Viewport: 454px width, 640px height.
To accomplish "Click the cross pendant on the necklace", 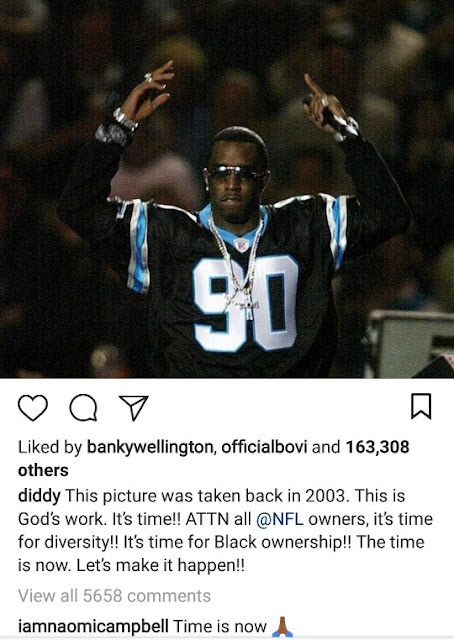I will pos(248,304).
